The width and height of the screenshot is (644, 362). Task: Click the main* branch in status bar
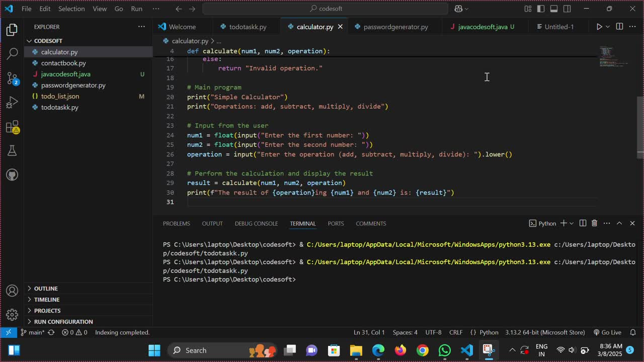[x=33, y=332]
